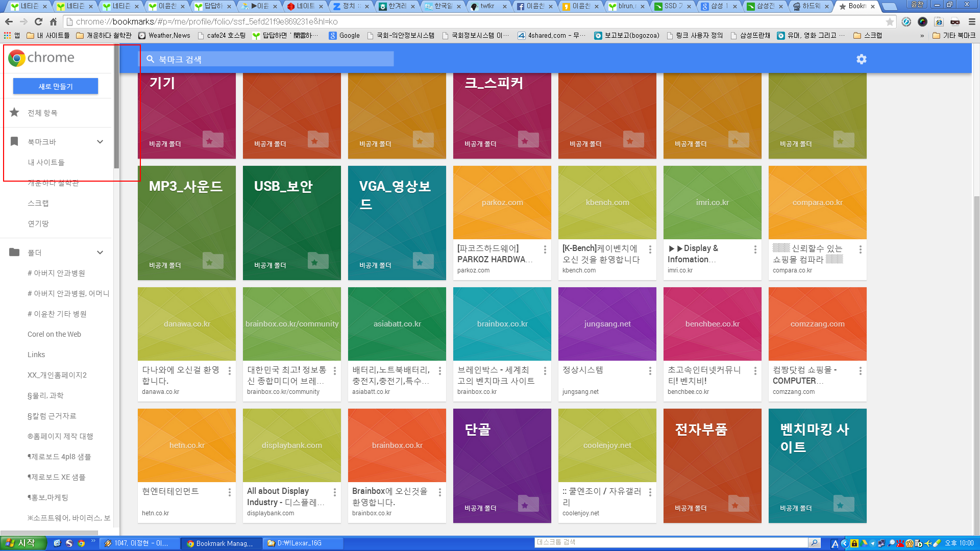The image size is (980, 551).
Task: Open more options for the asiabatt.co.kr card
Action: [x=439, y=371]
